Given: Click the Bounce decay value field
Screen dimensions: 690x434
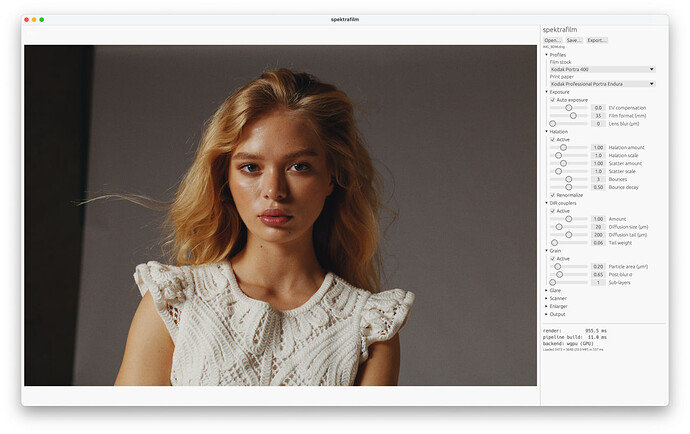Looking at the screenshot, I should (x=598, y=187).
